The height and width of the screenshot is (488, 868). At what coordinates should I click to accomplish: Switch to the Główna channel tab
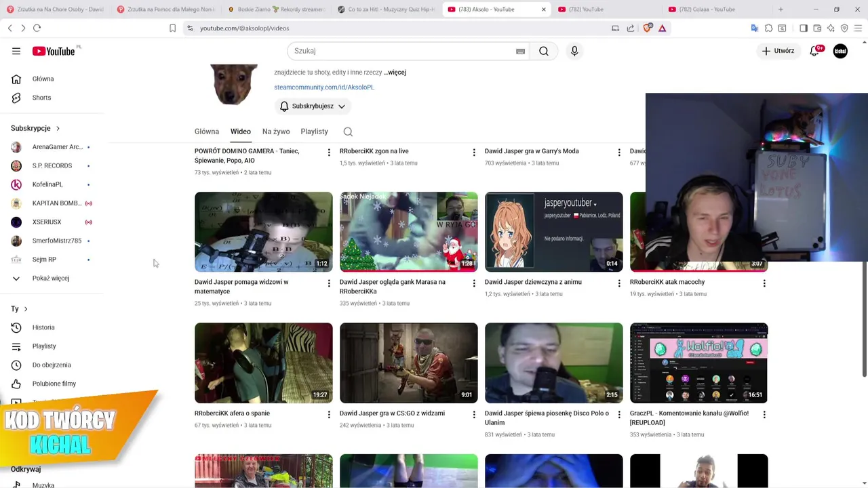point(207,131)
